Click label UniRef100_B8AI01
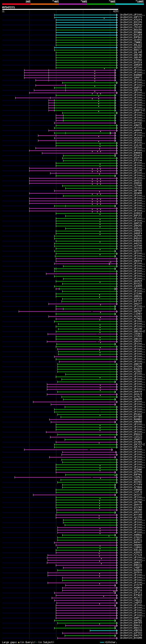The height and width of the screenshot is (644, 146). [x=131, y=628]
